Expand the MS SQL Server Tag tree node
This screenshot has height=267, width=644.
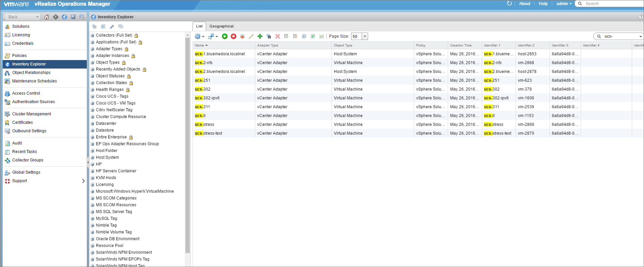(x=93, y=212)
